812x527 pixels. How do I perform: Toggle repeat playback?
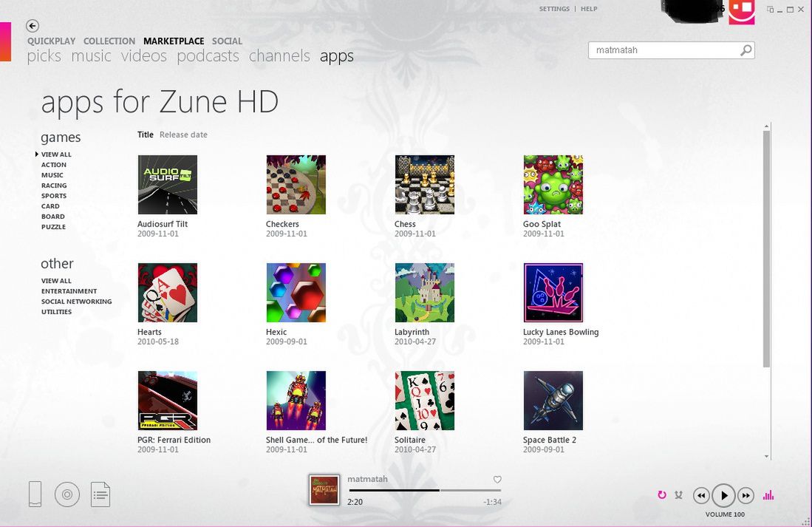tap(662, 495)
